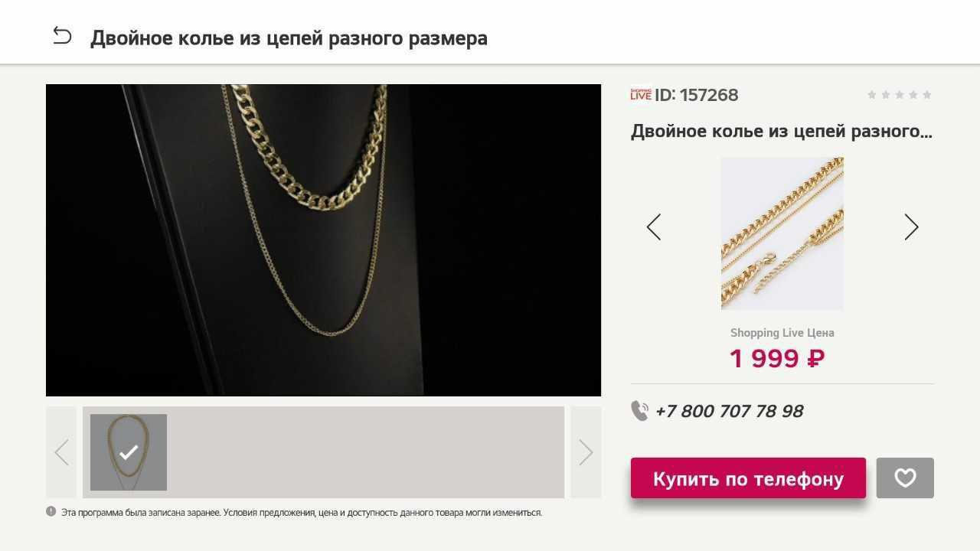Select the middle star in the rating

[900, 95]
